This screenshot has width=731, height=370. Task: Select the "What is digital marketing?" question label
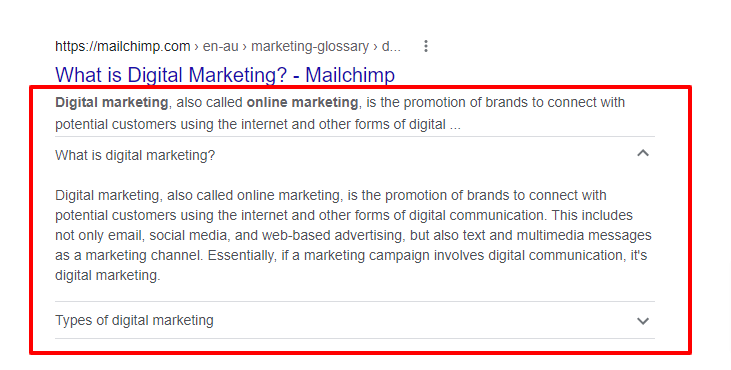pyautogui.click(x=135, y=155)
